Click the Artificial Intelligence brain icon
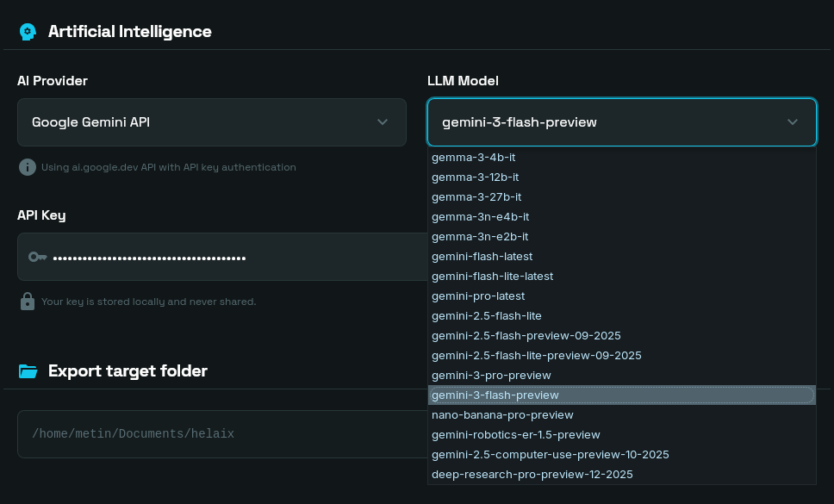 [28, 32]
